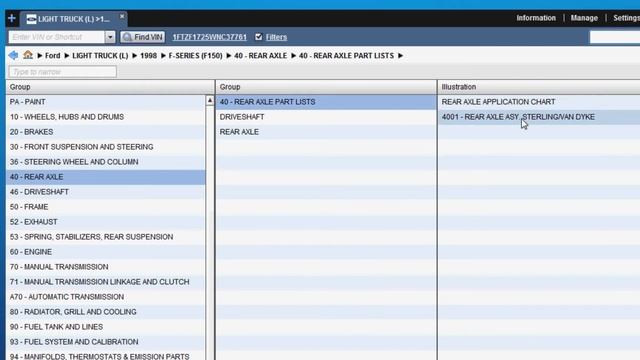Select 20 - BRAKES group
This screenshot has width=640, height=360.
106,132
